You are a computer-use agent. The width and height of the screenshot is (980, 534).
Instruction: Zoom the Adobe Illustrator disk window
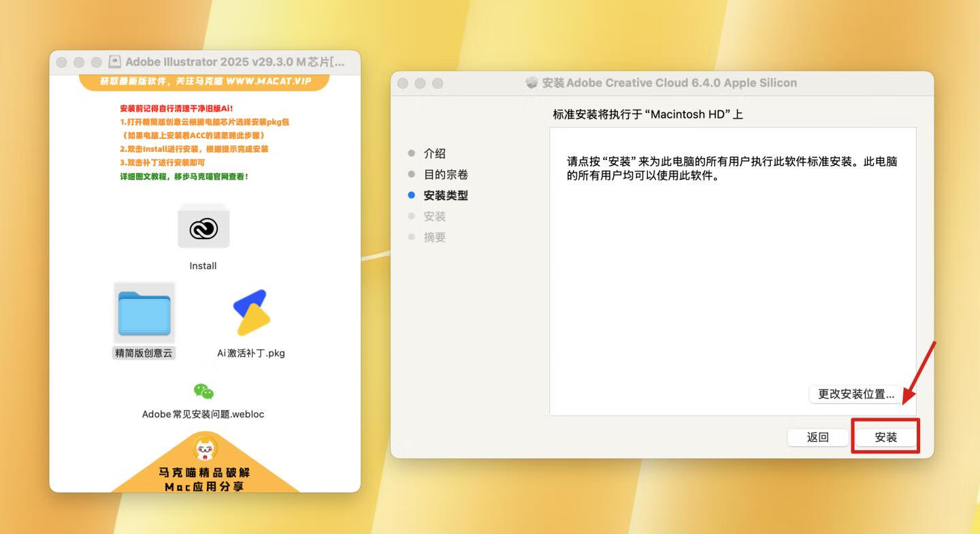point(96,62)
